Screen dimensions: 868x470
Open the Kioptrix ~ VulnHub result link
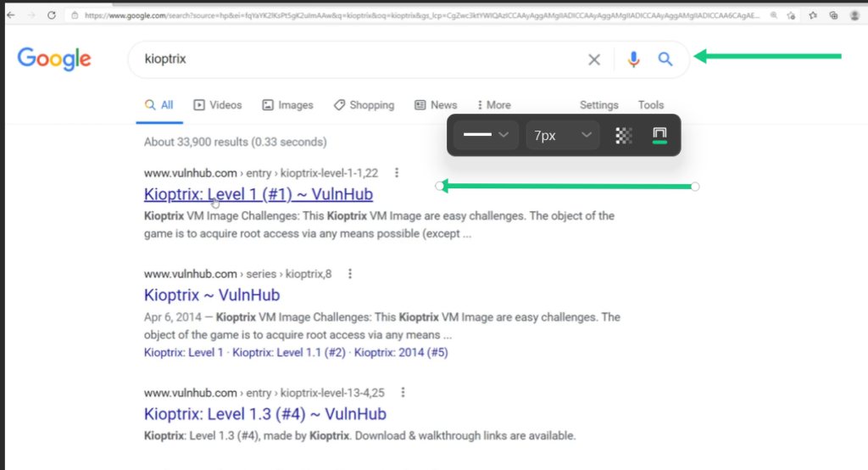(x=212, y=295)
